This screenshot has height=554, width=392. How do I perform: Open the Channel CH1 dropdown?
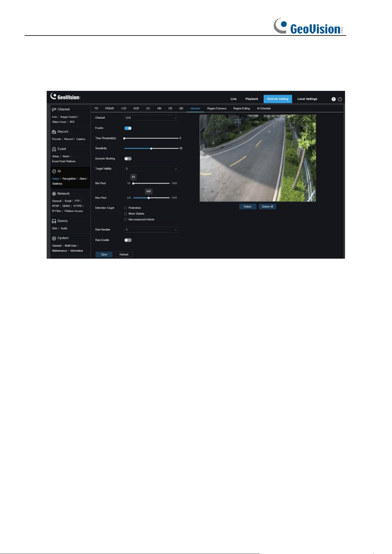pyautogui.click(x=151, y=118)
